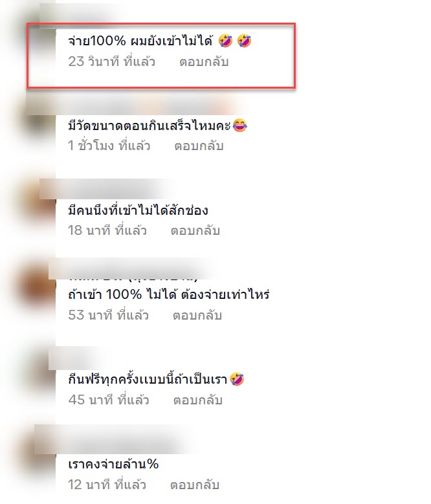Click reply on the 1-hour-old comment

199,146
